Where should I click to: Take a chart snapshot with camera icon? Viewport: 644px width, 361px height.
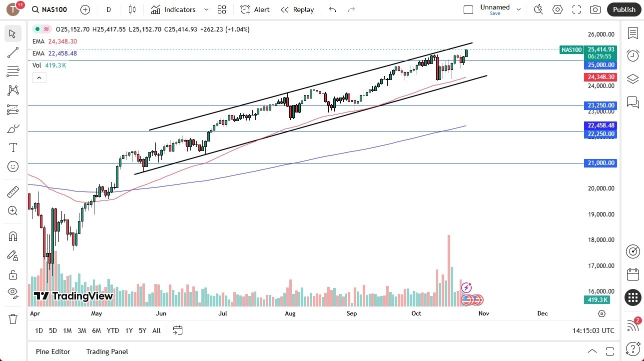pos(595,9)
